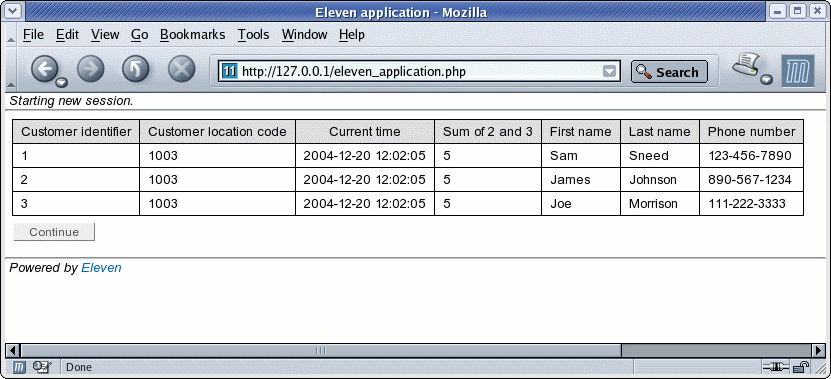Image resolution: width=831 pixels, height=379 pixels.
Task: Click in the URL address field
Action: pyautogui.click(x=420, y=71)
